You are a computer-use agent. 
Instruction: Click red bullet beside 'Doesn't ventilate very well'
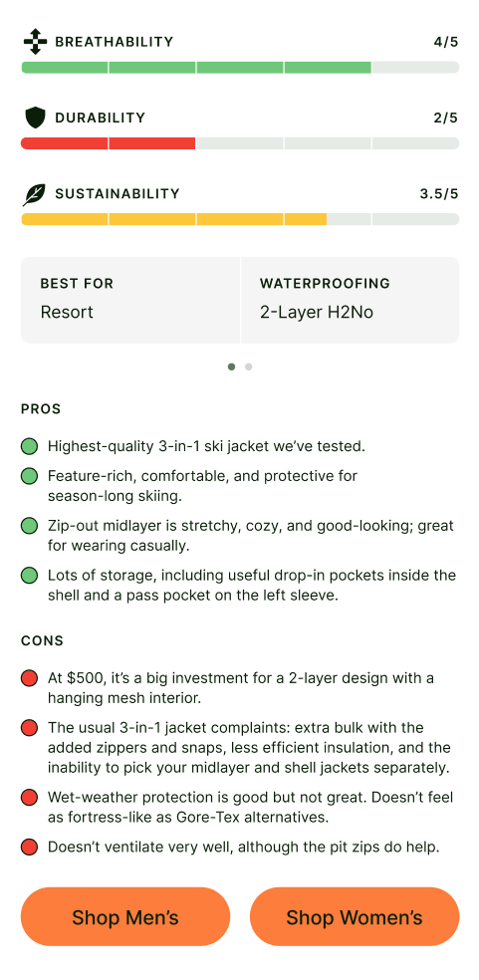point(30,848)
